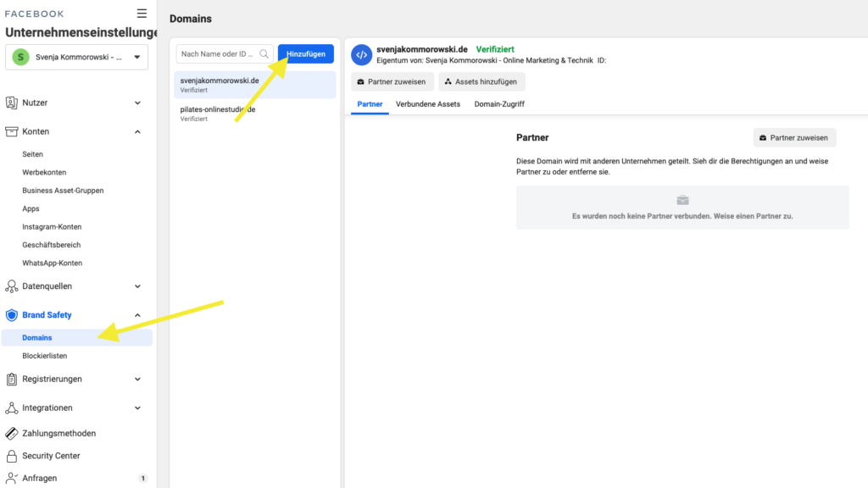Screen dimensions: 868x488
Task: Switch to the Domain-Zugriff tab
Action: tap(499, 104)
